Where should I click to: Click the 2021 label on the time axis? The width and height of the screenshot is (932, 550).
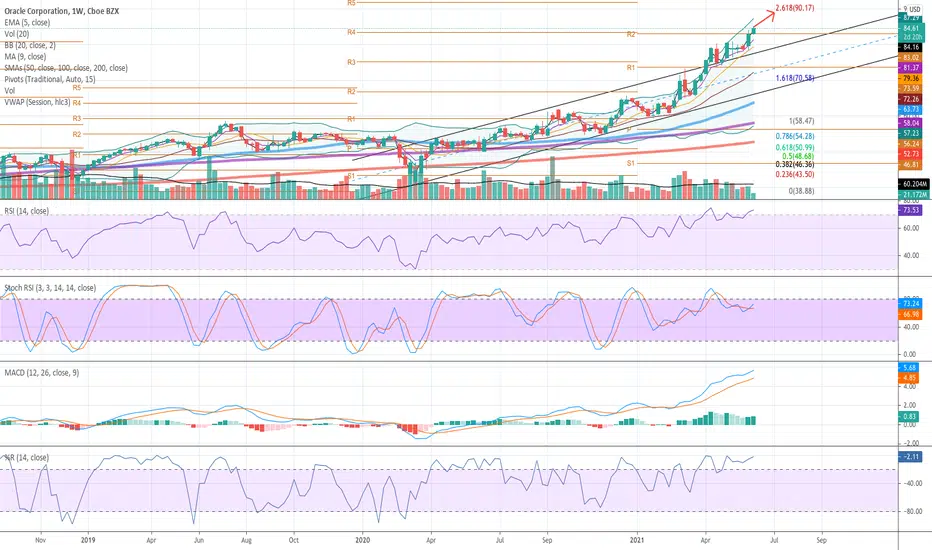(637, 540)
